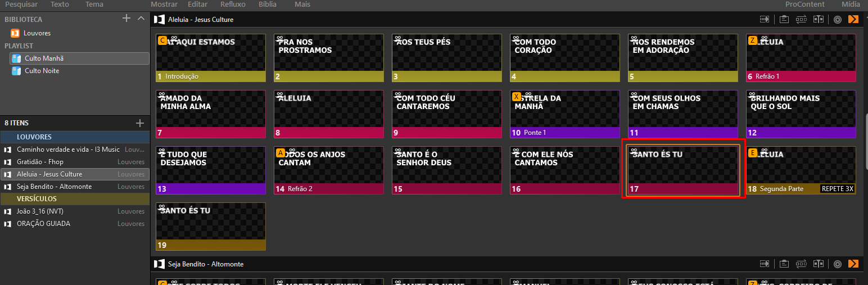Image resolution: width=868 pixels, height=285 pixels.
Task: Click the target circle icon in Aleluia header
Action: (838, 20)
